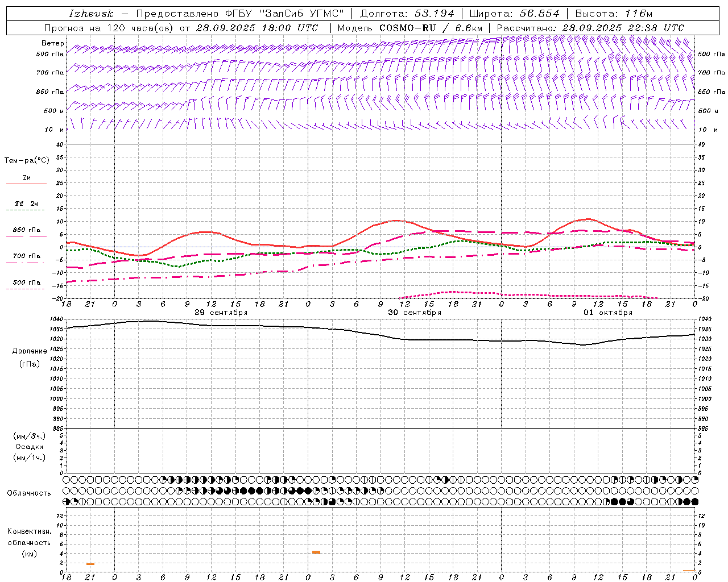Click the dashed line sample under 'Td 2м'

(x=26, y=210)
